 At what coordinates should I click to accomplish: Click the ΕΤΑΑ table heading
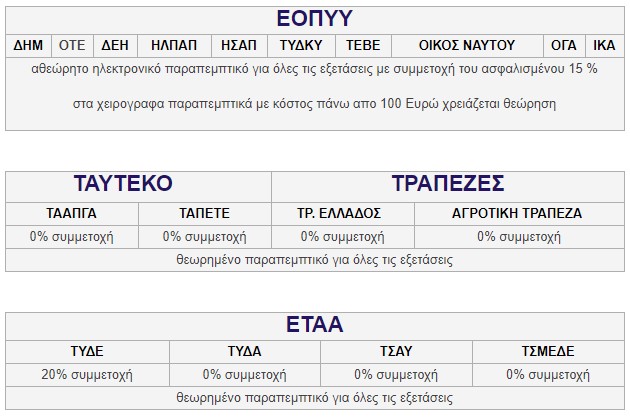[x=315, y=325]
